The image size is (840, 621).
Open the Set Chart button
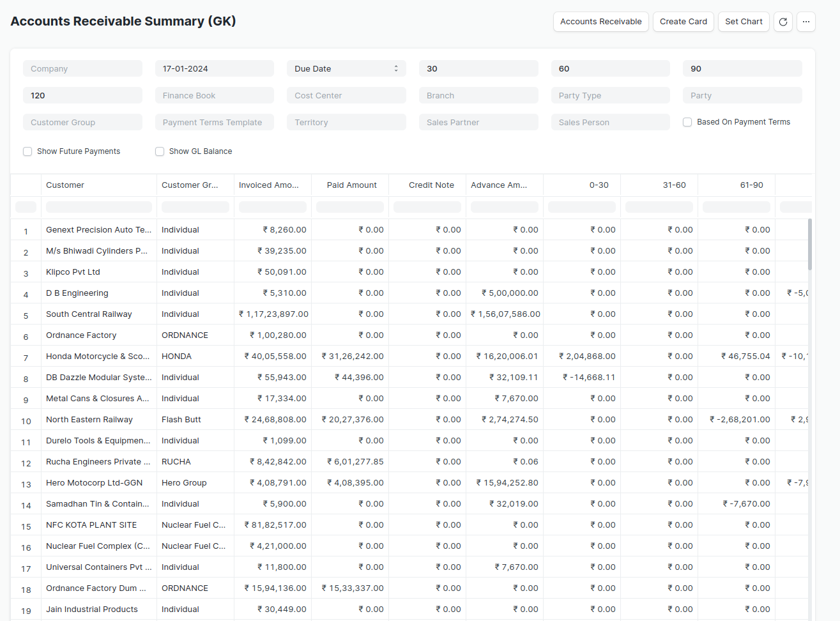pyautogui.click(x=744, y=22)
